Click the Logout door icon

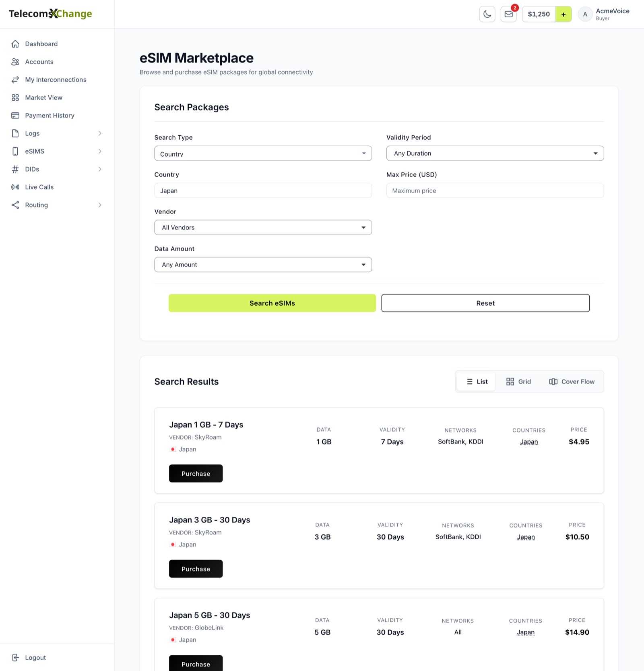pos(15,657)
